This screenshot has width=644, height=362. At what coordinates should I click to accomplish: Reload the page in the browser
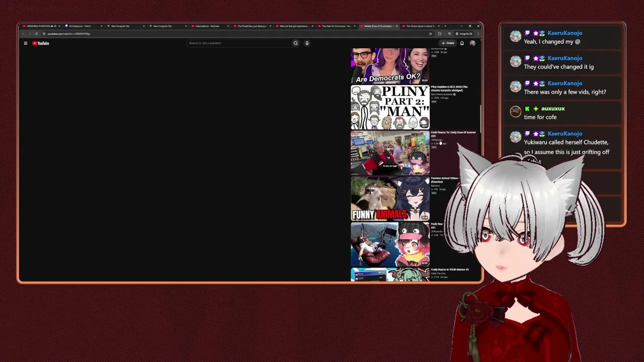[36, 34]
